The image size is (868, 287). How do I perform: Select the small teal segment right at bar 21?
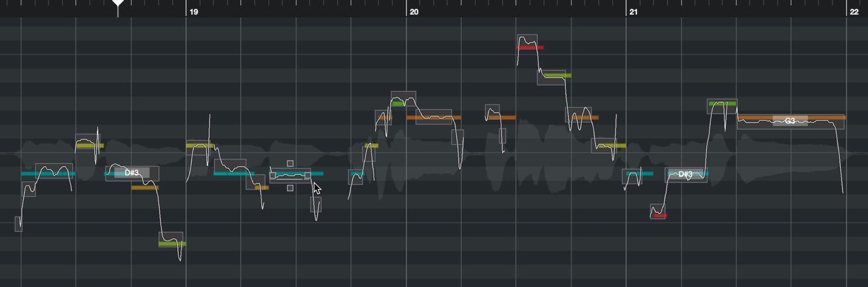pyautogui.click(x=632, y=177)
